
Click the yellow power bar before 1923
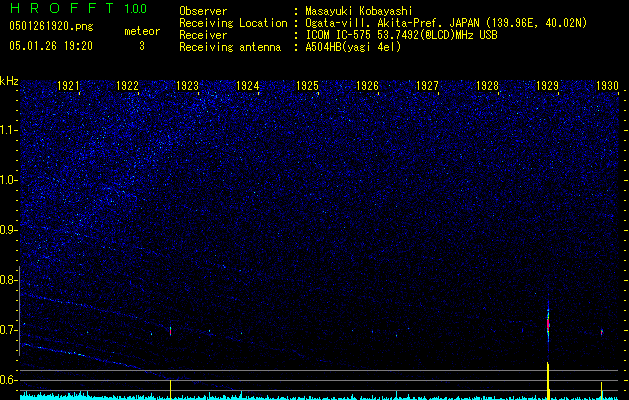[170, 389]
